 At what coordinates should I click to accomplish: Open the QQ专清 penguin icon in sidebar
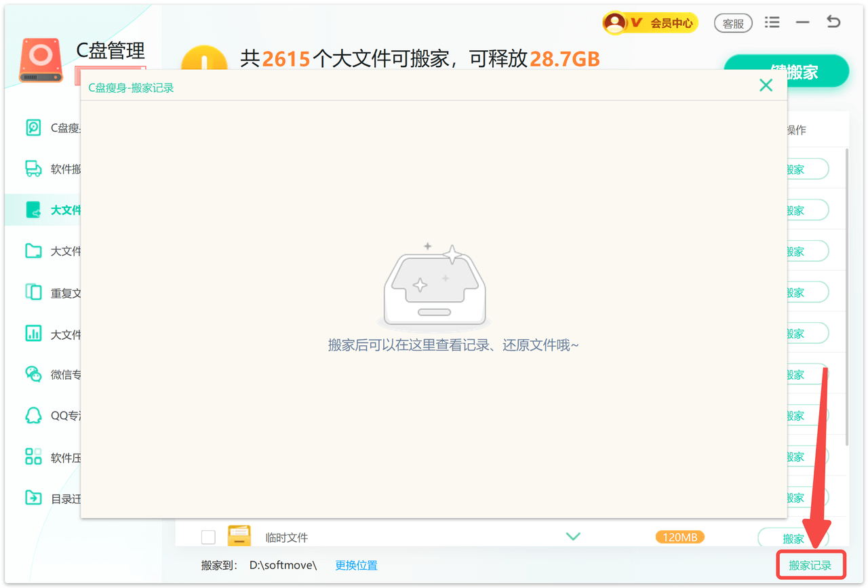[x=33, y=415]
